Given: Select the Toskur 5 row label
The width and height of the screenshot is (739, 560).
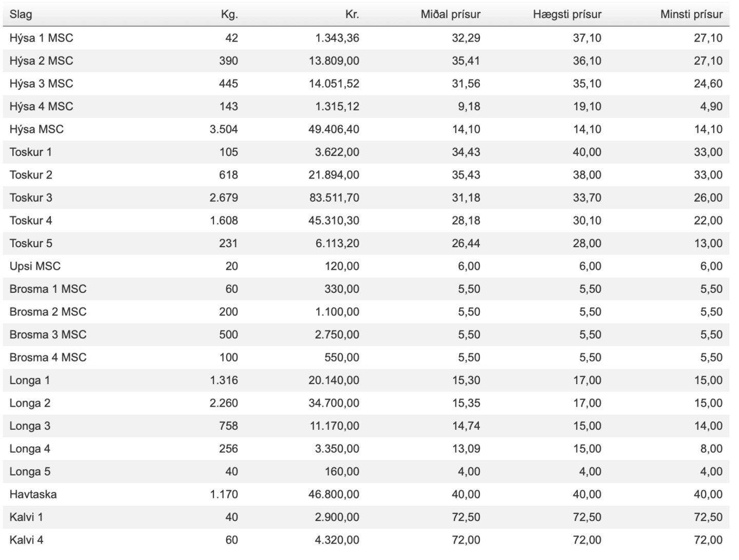Looking at the screenshot, I should [31, 244].
